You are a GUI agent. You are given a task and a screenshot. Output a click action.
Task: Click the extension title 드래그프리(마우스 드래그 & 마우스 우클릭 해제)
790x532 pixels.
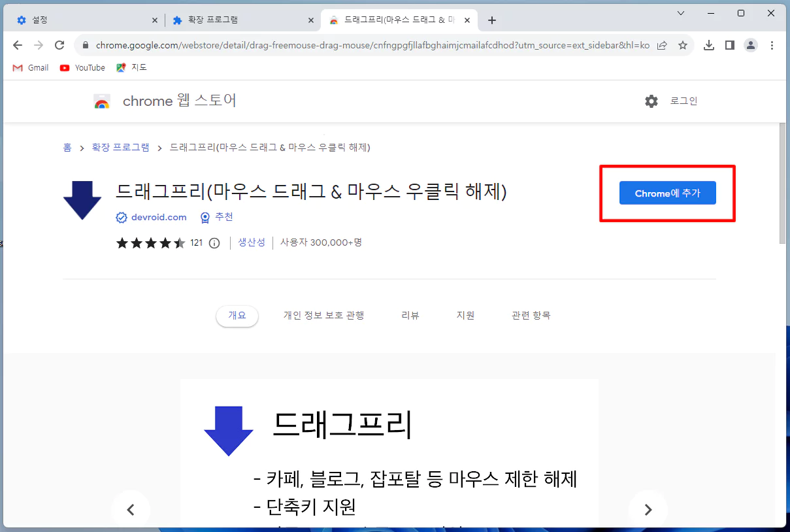point(311,191)
